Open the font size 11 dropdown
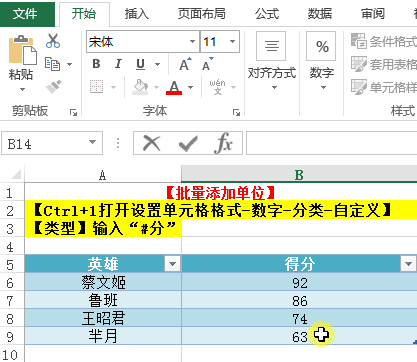This screenshot has width=417, height=362. click(x=232, y=42)
